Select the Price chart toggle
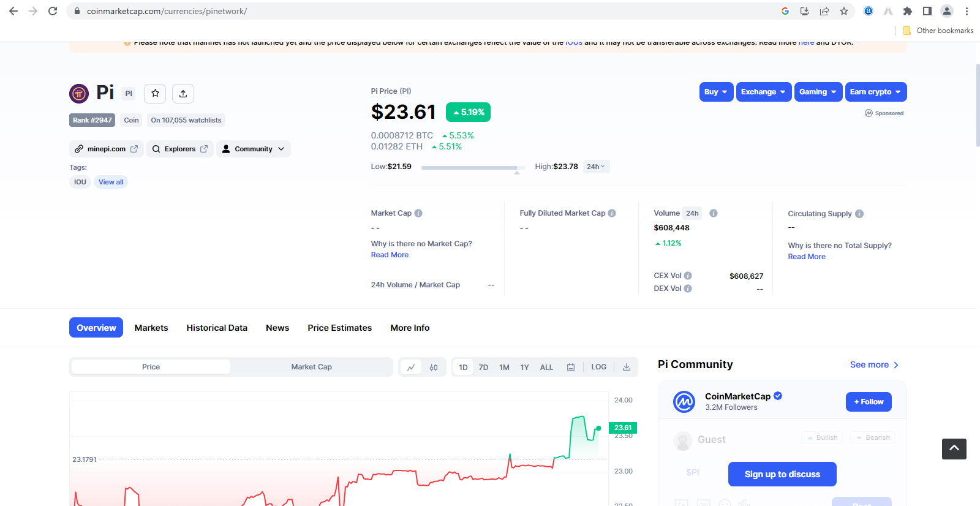Screen dimensions: 980x506 point(151,367)
